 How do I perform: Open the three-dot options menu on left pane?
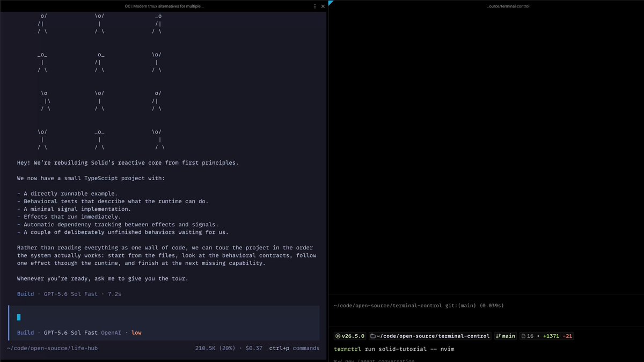point(315,6)
